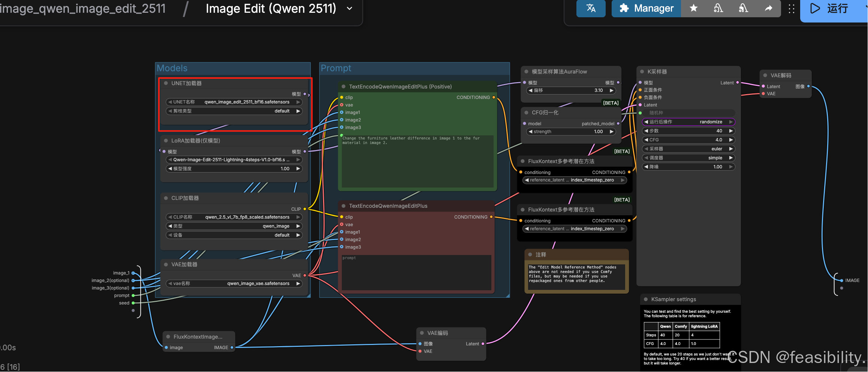This screenshot has height=372, width=868.
Task: Collapse the KSampler settings node via its dot
Action: (646, 299)
